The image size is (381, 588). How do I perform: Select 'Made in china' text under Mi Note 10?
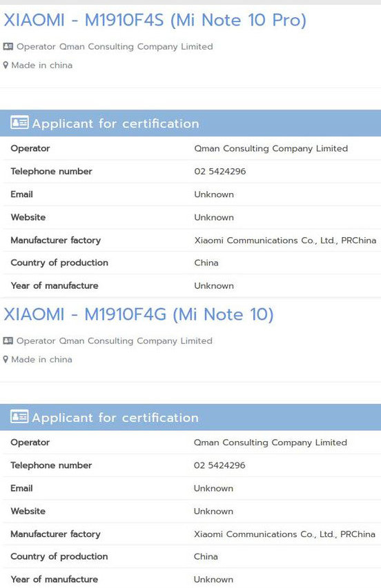41,359
